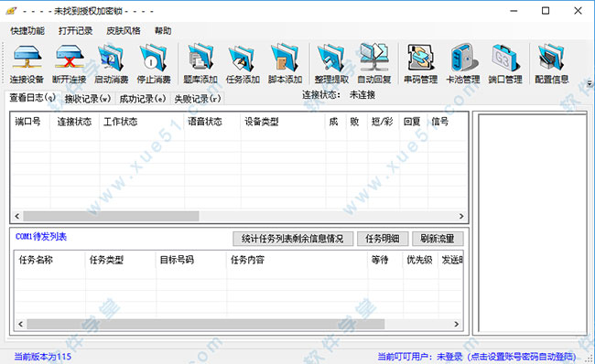The image size is (595, 364).
Task: Click the 任务明细 task details button
Action: tap(383, 239)
